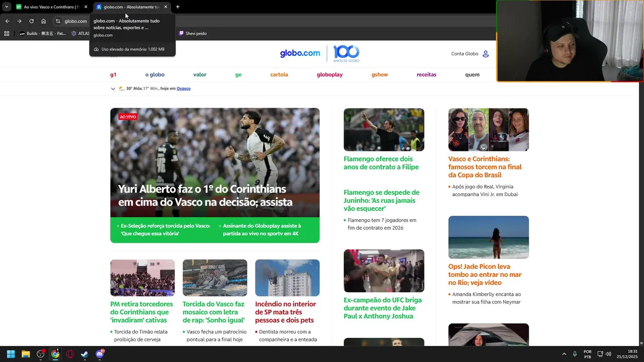This screenshot has height=362, width=644.
Task: Go to the globoplay section
Action: [x=330, y=74]
